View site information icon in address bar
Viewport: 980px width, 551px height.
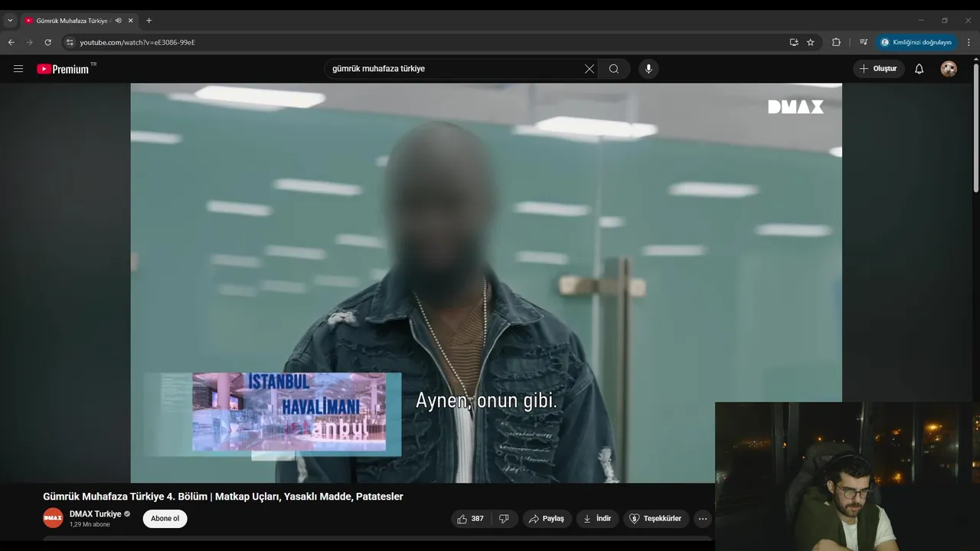click(x=70, y=42)
